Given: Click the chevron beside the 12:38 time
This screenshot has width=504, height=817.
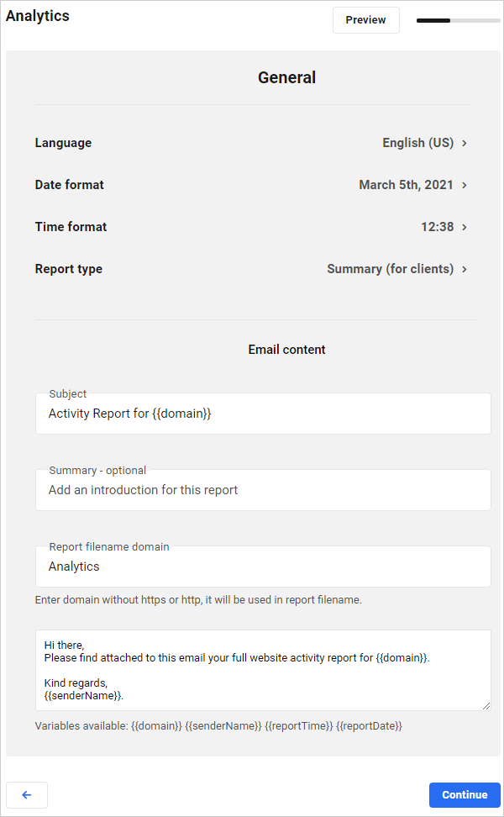Looking at the screenshot, I should pos(464,227).
